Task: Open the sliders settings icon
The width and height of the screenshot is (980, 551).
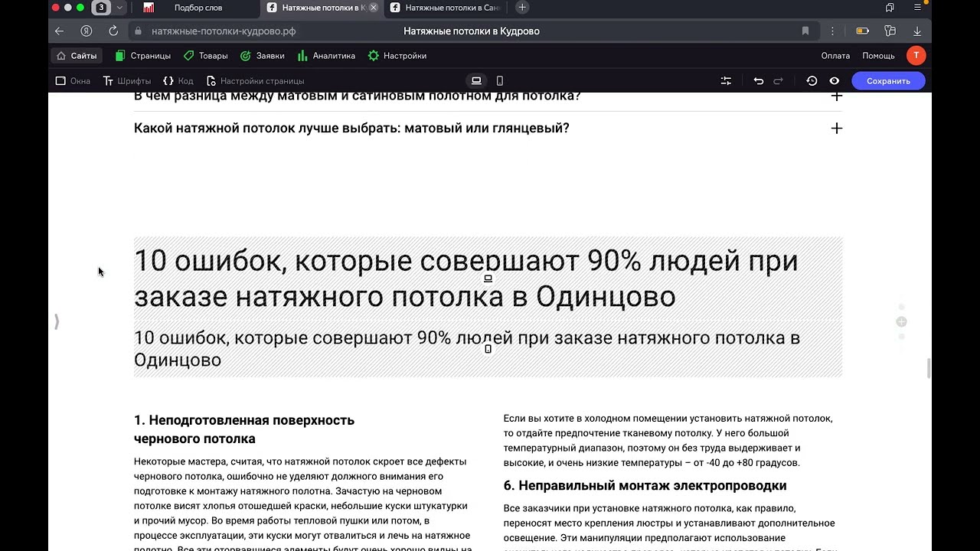Action: (x=726, y=81)
